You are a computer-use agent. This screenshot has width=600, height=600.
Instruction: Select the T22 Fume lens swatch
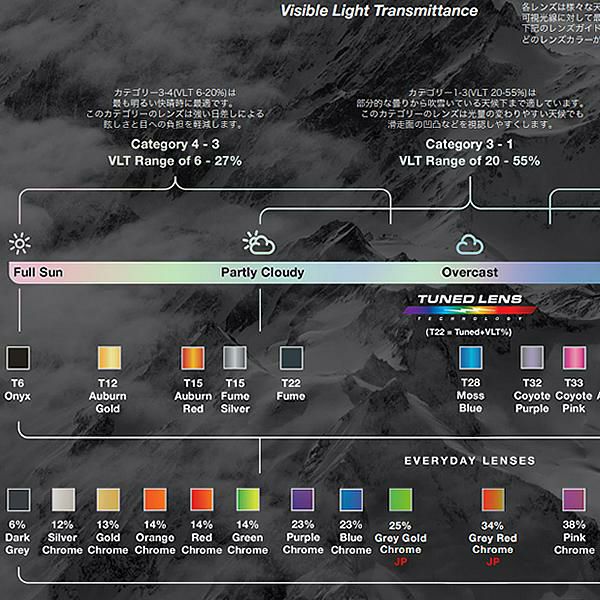[x=292, y=358]
